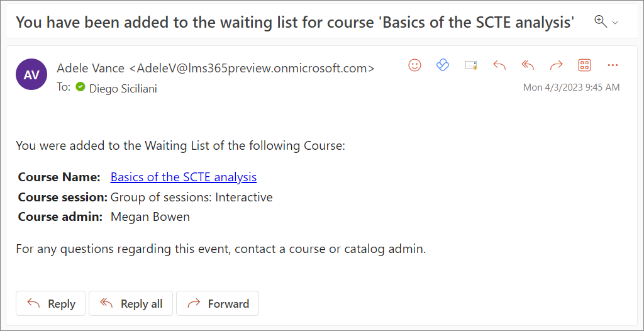Open the Apps grid icon

[584, 65]
